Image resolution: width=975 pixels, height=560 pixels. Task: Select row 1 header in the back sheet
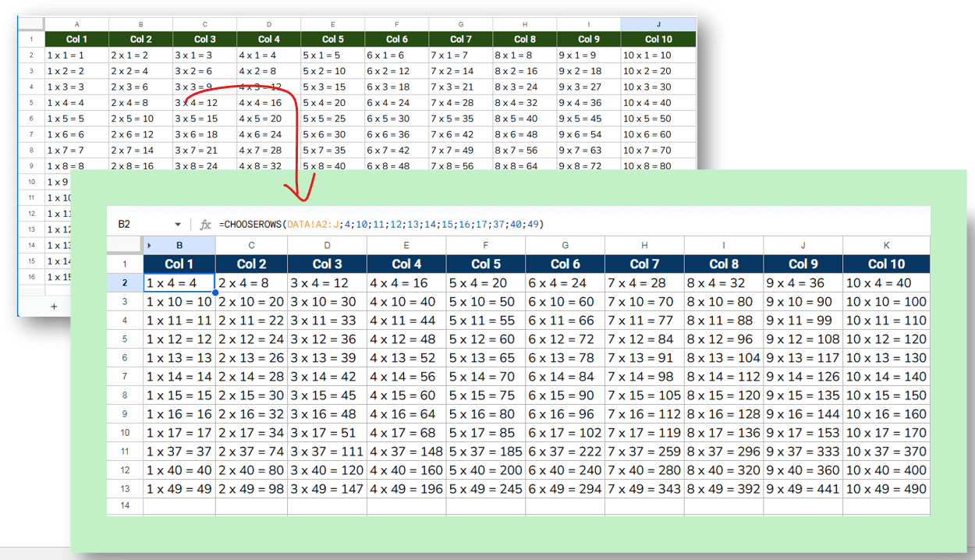pos(31,39)
